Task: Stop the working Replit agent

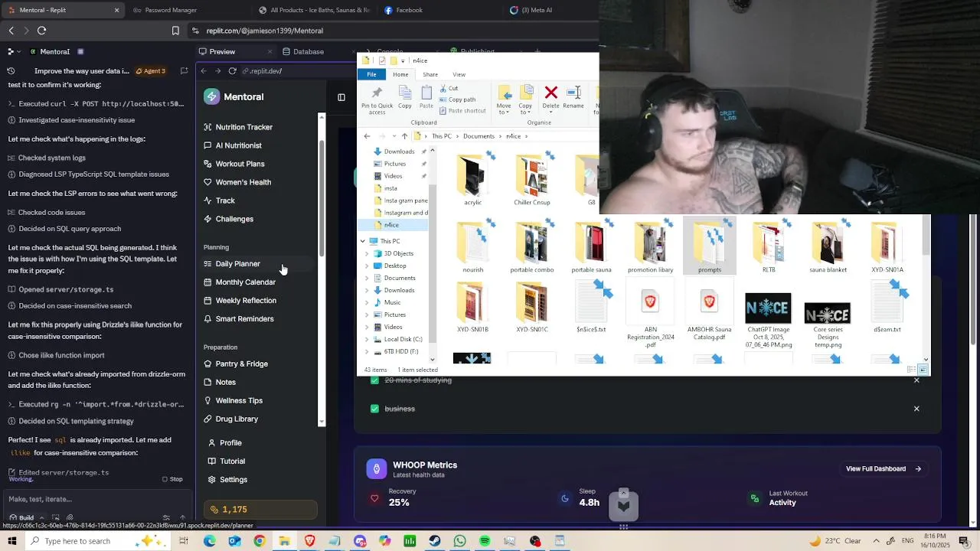Action: [x=172, y=479]
